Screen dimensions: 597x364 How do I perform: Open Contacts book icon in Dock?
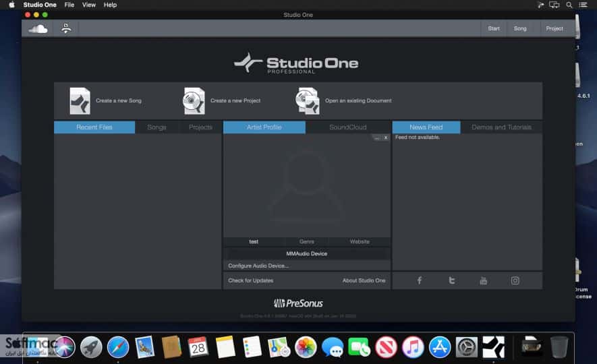tap(171, 347)
